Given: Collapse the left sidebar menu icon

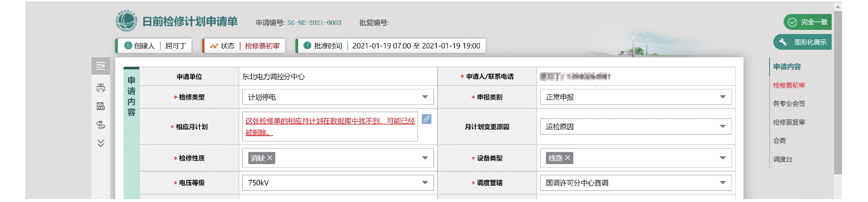Looking at the screenshot, I should (x=100, y=66).
